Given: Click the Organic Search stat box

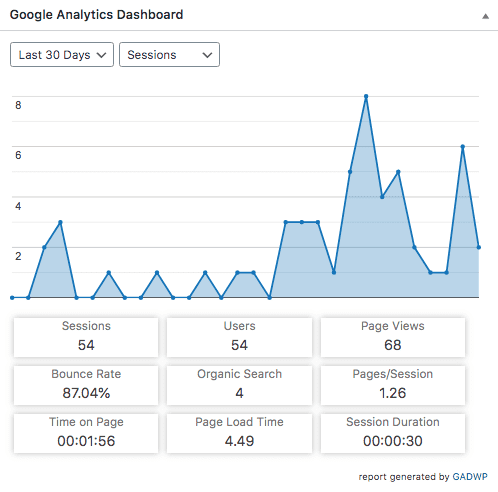Looking at the screenshot, I should 239,385.
